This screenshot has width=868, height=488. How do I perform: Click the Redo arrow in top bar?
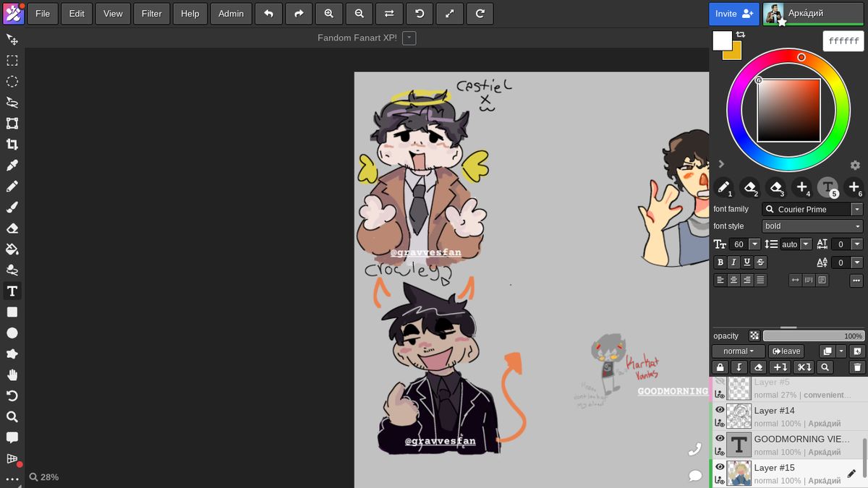(299, 13)
